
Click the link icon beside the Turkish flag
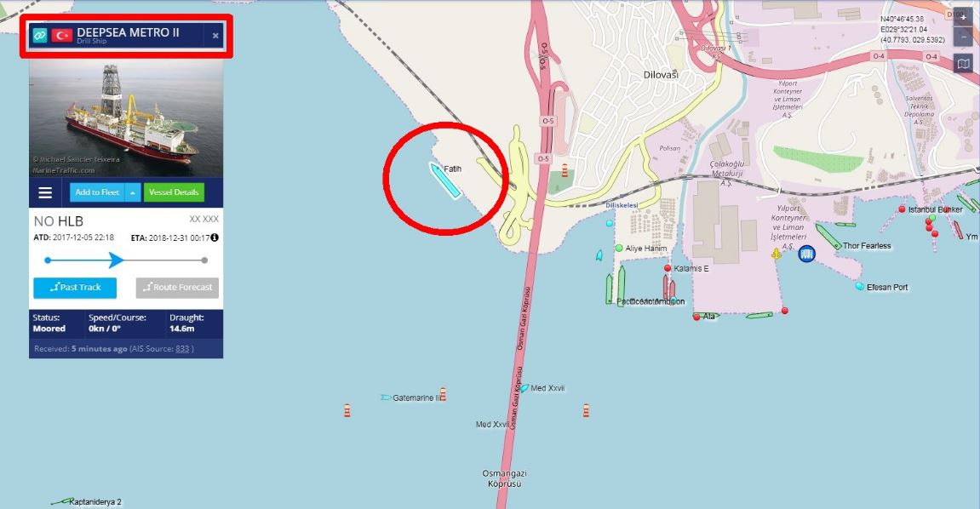coord(39,35)
